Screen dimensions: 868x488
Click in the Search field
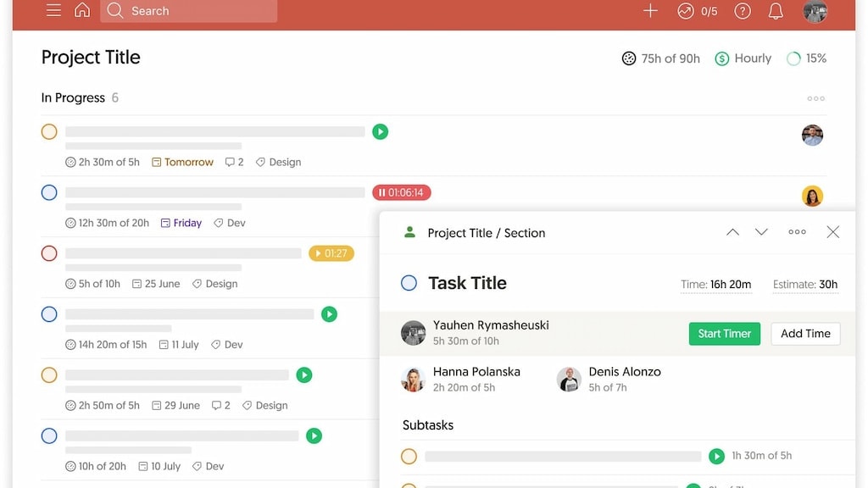(x=189, y=10)
